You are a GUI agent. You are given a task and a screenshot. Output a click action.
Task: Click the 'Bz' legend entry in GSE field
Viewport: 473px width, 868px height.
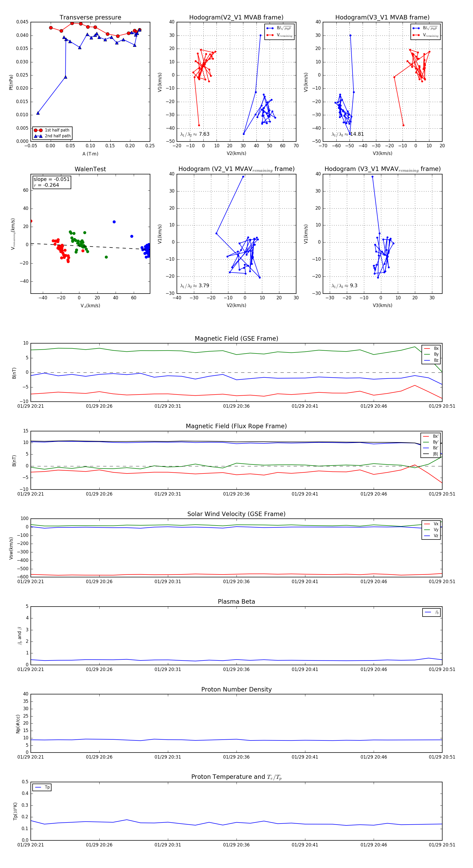pos(431,360)
